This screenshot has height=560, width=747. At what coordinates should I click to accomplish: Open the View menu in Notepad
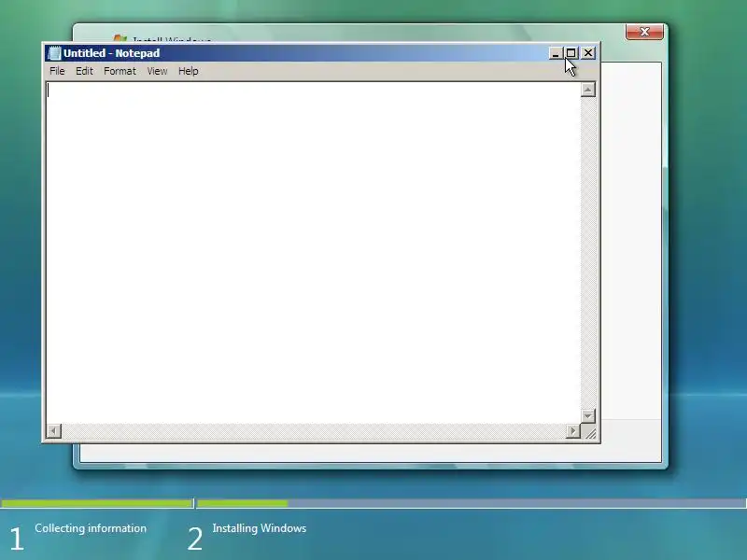coord(157,71)
